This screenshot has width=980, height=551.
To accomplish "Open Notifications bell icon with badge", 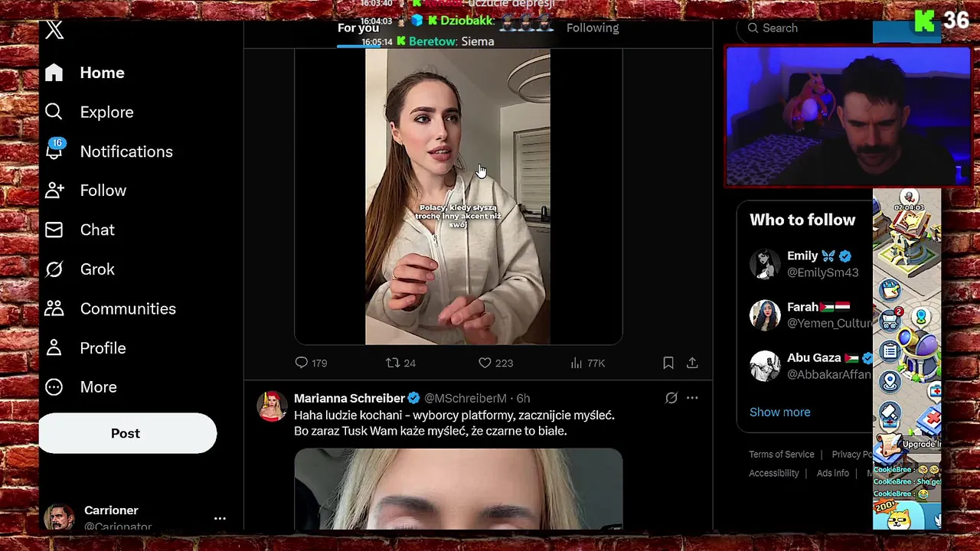I will pyautogui.click(x=54, y=149).
